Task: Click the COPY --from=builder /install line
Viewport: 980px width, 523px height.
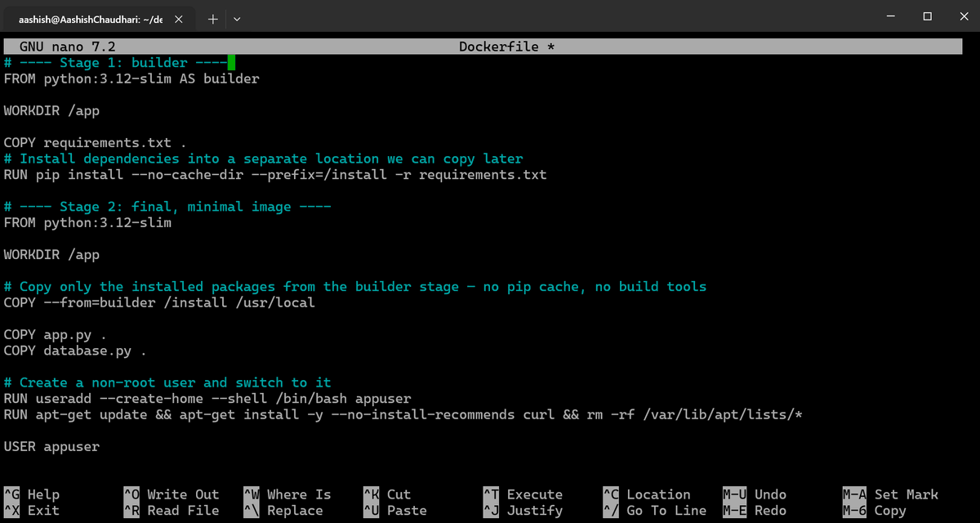Action: pyautogui.click(x=159, y=302)
